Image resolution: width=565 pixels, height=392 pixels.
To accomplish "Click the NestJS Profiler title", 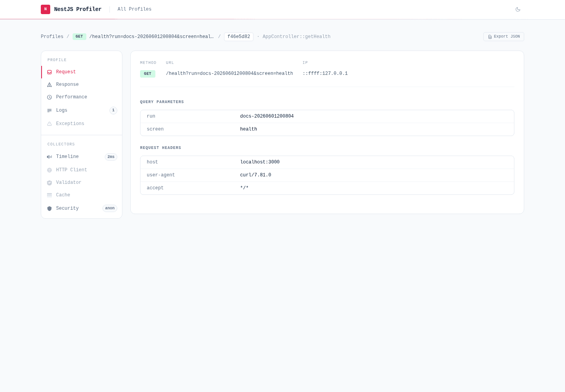I will pyautogui.click(x=78, y=9).
